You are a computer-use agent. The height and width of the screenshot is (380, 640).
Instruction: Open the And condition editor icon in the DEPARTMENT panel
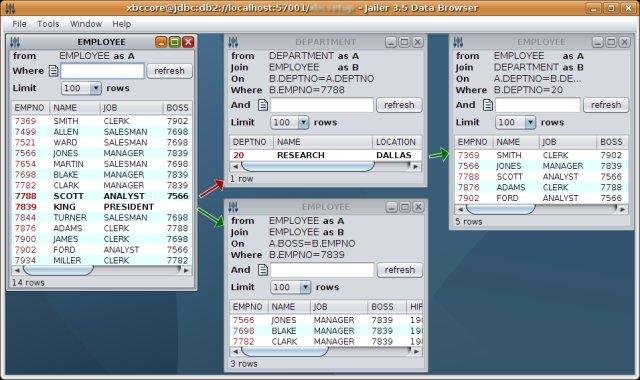point(263,105)
